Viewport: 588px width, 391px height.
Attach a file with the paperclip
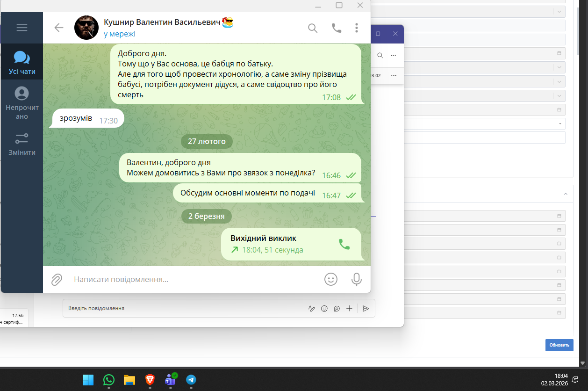pos(57,280)
